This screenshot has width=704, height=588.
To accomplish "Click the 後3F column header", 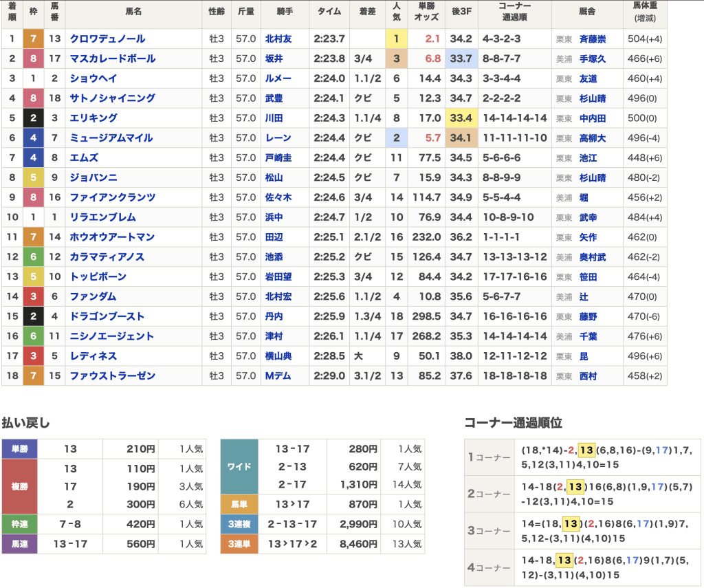I will click(x=461, y=12).
